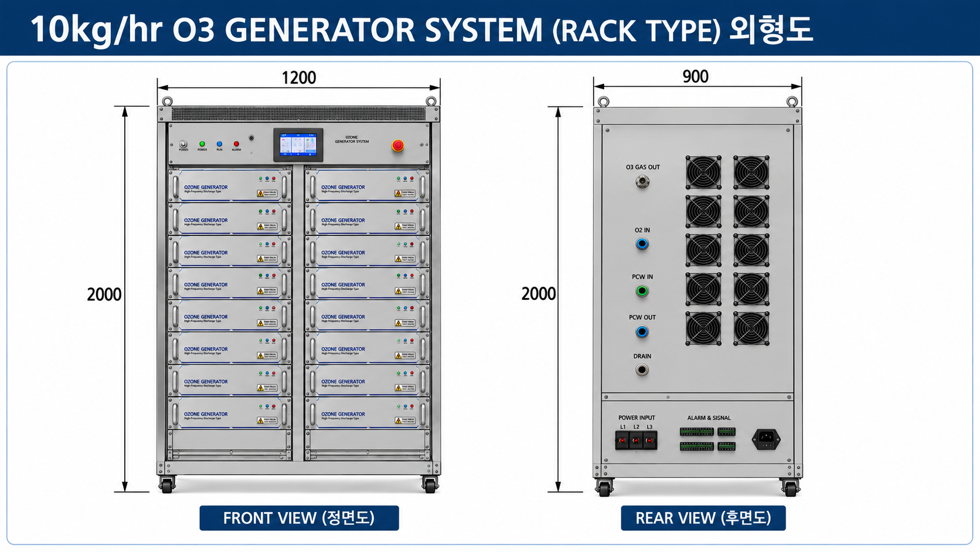
Task: Click the O3 GAS OUT label text
Action: [x=643, y=167]
